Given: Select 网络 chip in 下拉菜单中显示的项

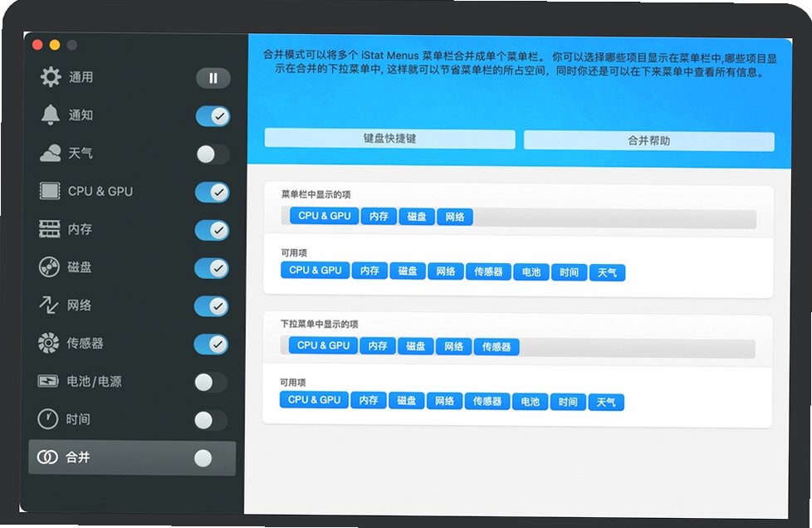Looking at the screenshot, I should click(453, 346).
